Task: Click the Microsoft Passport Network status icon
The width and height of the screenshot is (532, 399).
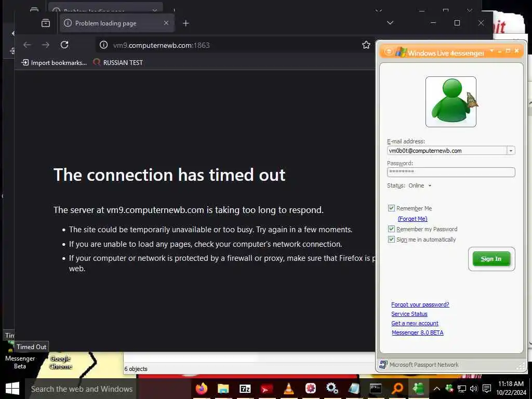Action: click(383, 365)
